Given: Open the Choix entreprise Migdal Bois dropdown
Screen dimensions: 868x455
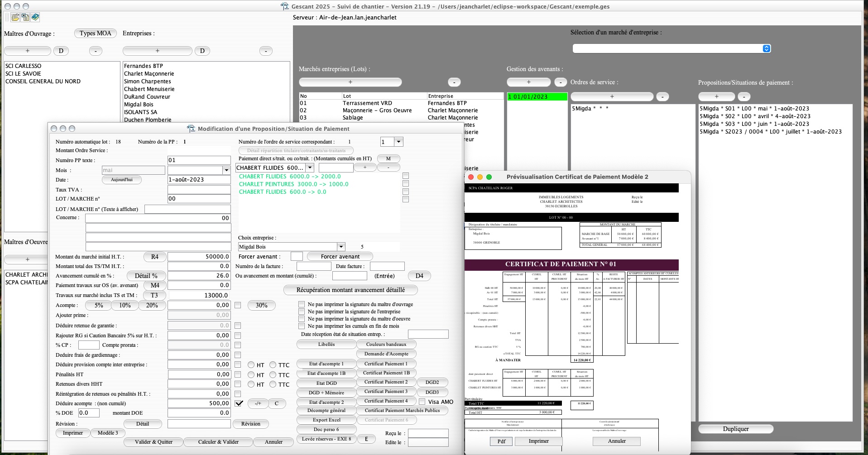Looking at the screenshot, I should click(x=341, y=247).
